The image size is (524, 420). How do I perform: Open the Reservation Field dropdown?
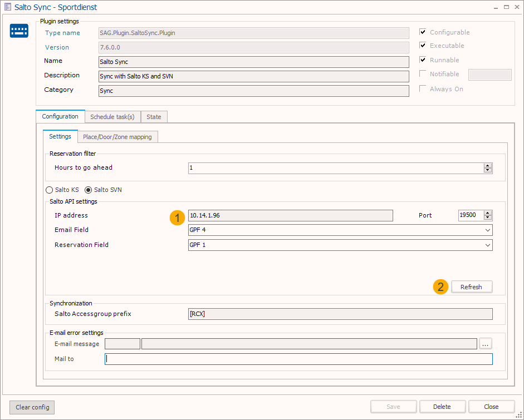(488, 245)
